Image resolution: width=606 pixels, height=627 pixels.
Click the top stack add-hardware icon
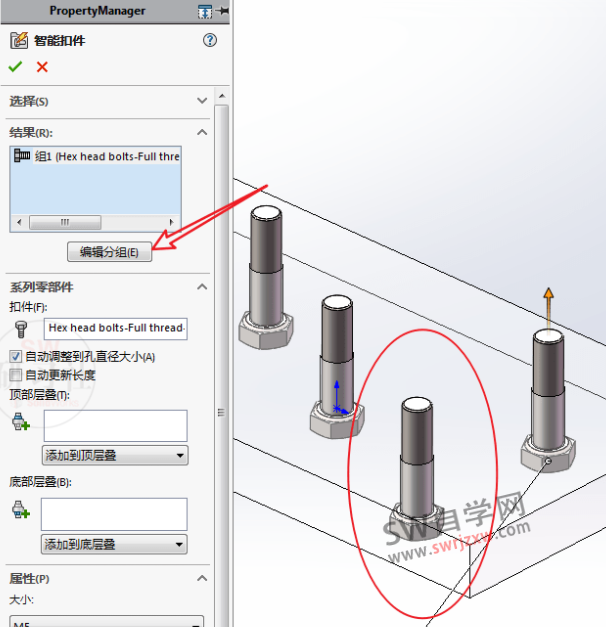pos(21,422)
